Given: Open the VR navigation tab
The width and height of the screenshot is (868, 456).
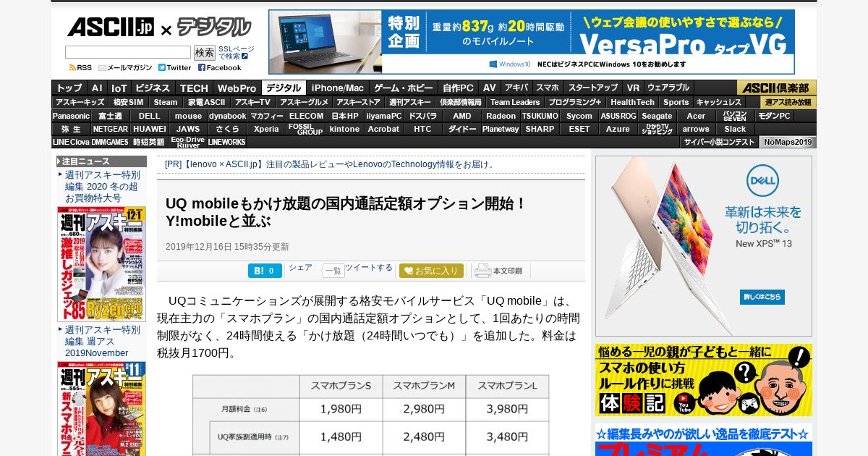Looking at the screenshot, I should pos(633,88).
